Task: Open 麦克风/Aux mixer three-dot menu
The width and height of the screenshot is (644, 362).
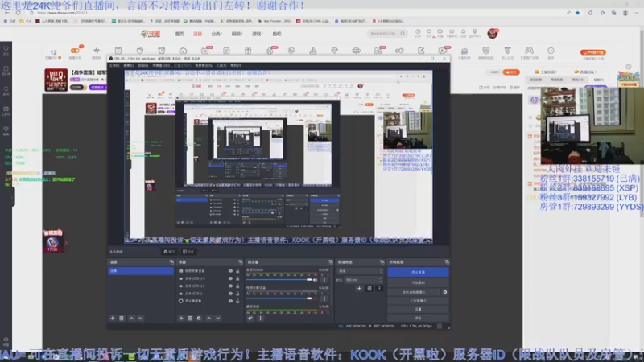Action: pyautogui.click(x=324, y=279)
